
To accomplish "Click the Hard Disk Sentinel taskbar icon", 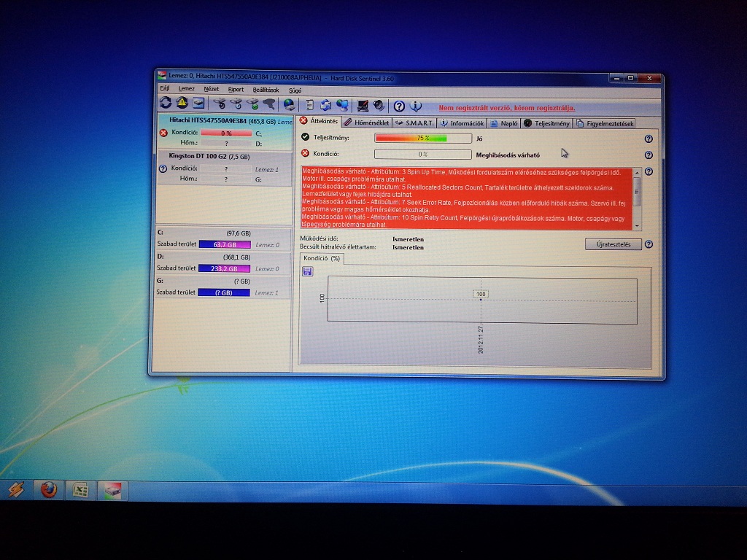I will click(x=112, y=490).
